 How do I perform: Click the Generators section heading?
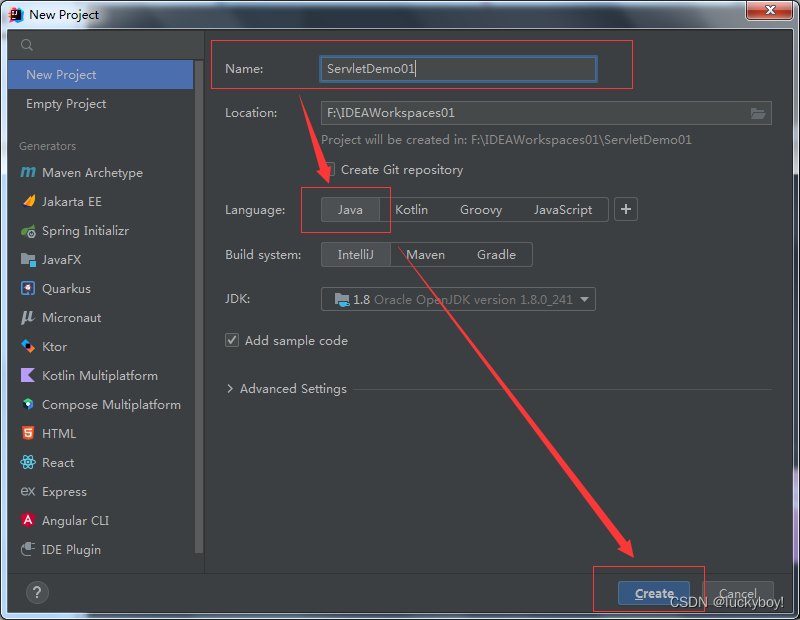pyautogui.click(x=47, y=146)
